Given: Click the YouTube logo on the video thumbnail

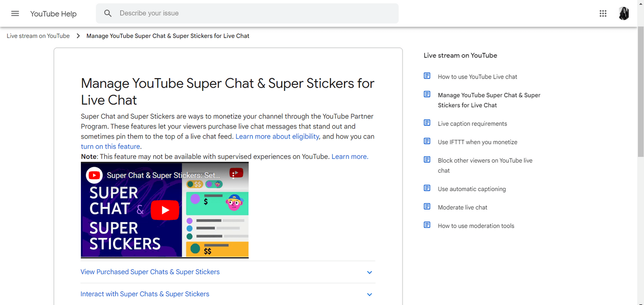Looking at the screenshot, I should click(93, 175).
